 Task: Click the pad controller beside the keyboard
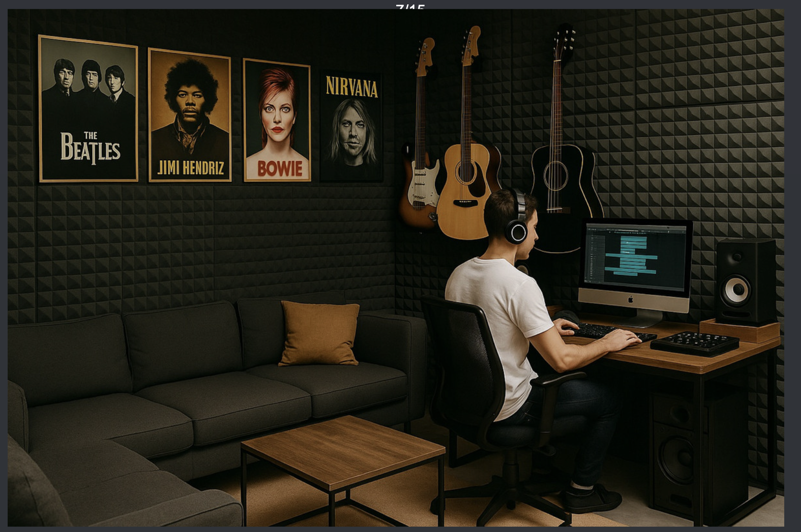click(694, 343)
